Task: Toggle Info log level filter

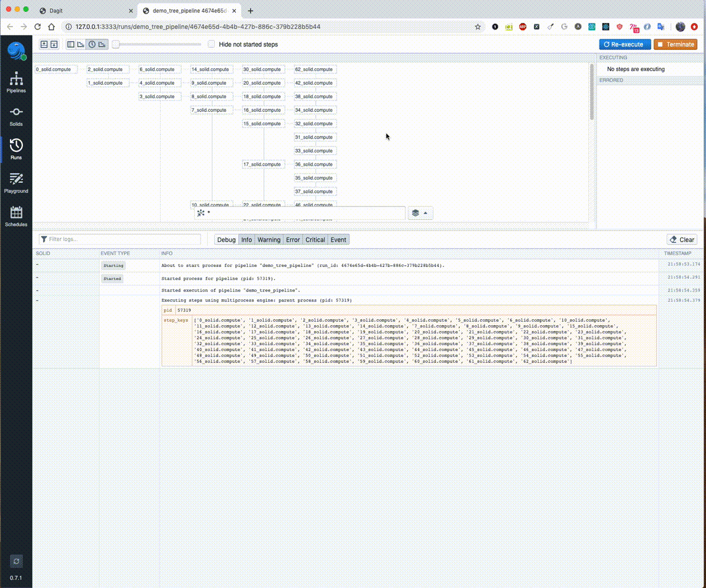Action: pos(247,239)
